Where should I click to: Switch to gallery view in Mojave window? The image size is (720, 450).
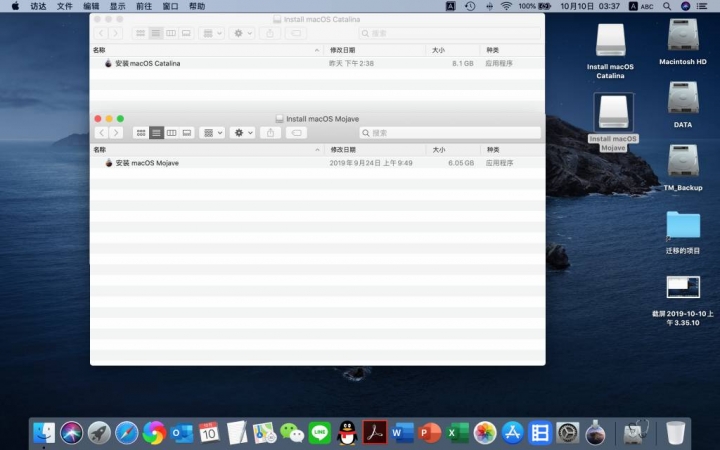187,133
